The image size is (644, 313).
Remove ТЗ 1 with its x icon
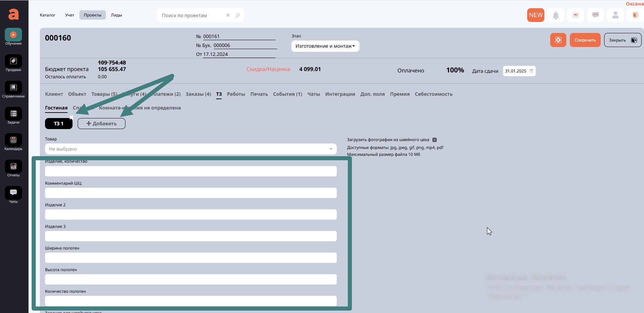(x=71, y=117)
